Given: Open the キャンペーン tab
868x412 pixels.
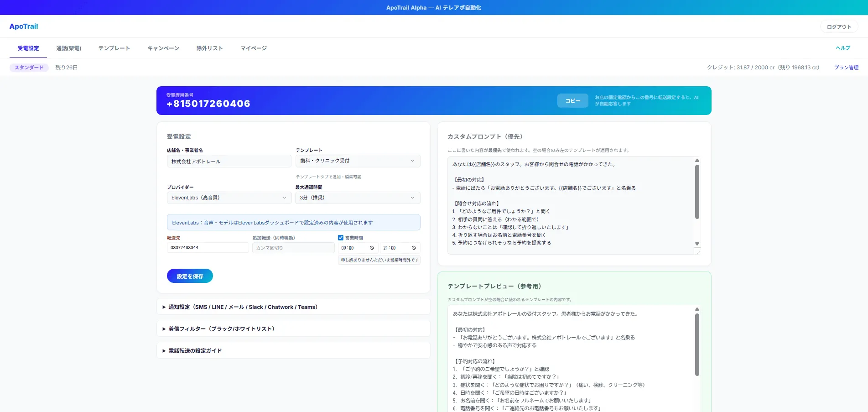Looking at the screenshot, I should (163, 48).
